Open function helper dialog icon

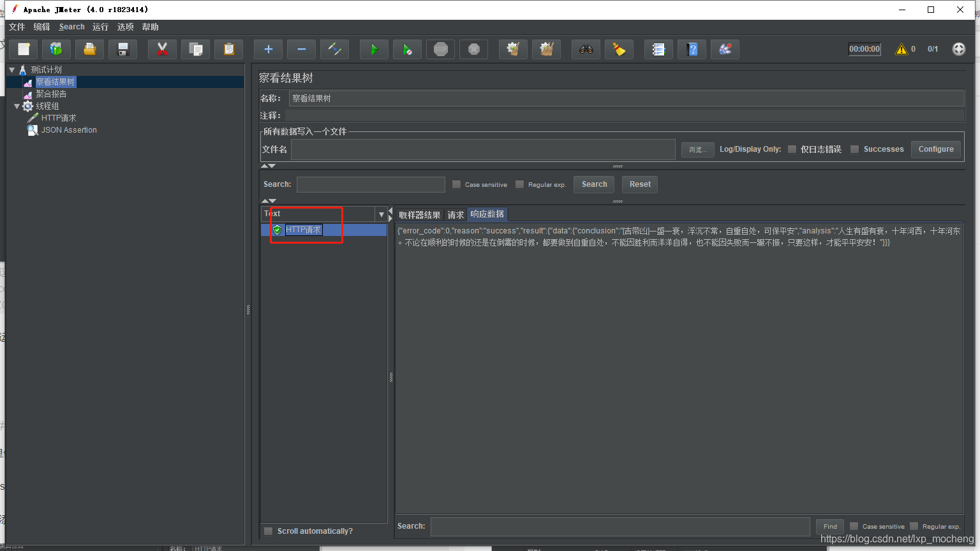[x=658, y=49]
